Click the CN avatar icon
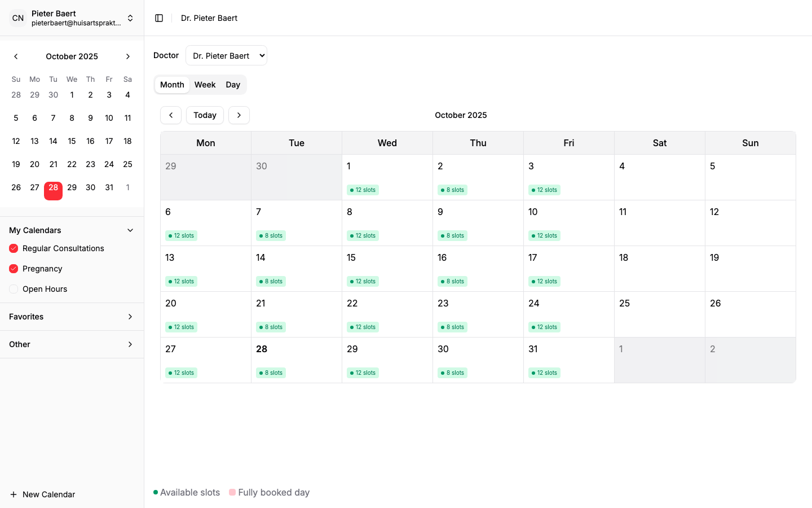 (17, 17)
